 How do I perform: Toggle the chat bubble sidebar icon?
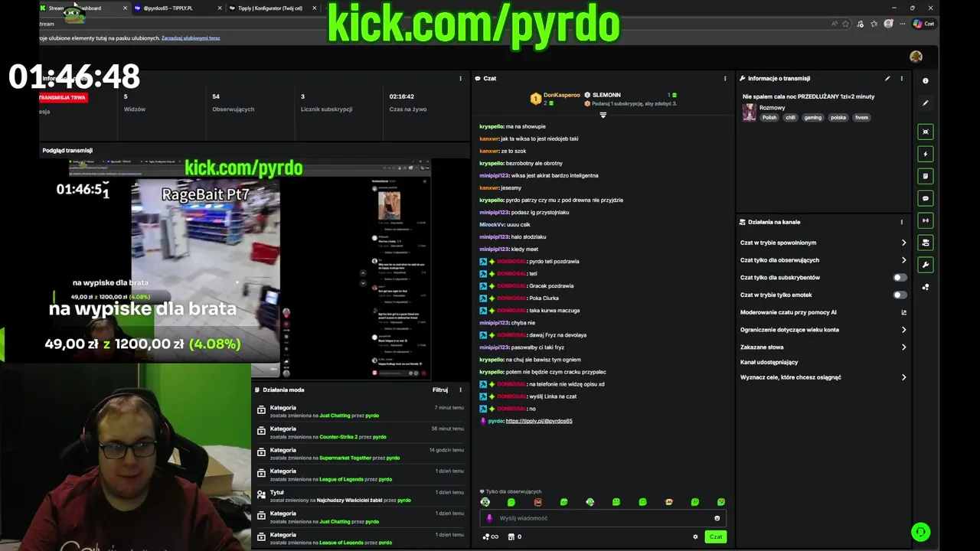(925, 198)
